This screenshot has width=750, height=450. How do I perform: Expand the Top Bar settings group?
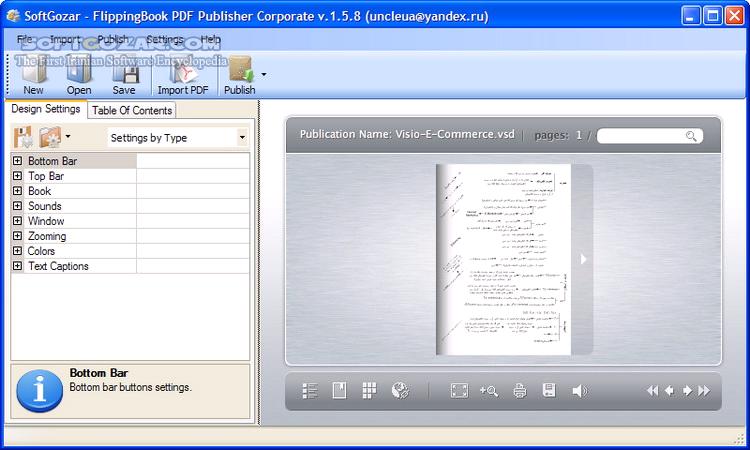click(x=17, y=176)
